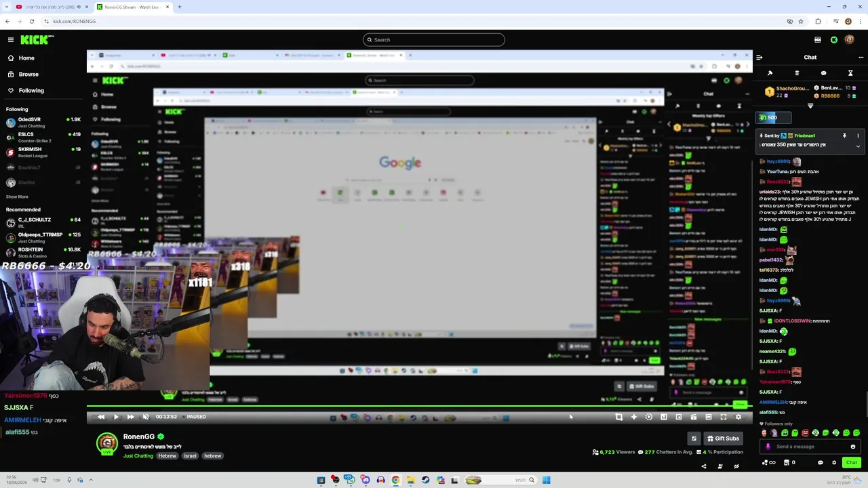Open the chat three-dots options menu
This screenshot has height=488, width=868.
pyautogui.click(x=861, y=58)
